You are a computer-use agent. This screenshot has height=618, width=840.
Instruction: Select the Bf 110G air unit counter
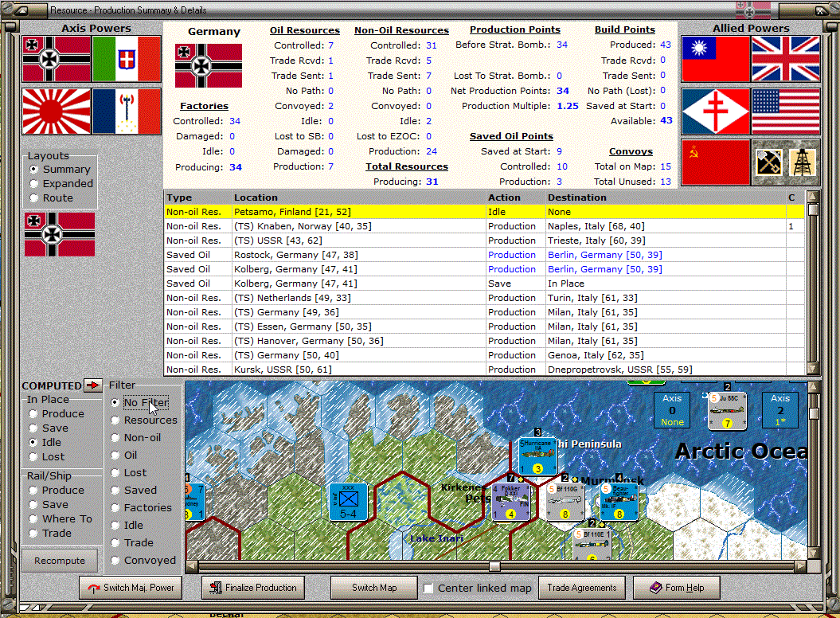pyautogui.click(x=565, y=502)
